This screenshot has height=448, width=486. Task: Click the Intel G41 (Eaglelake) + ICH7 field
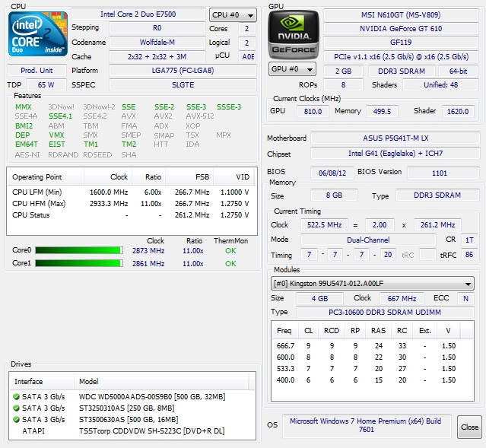tap(395, 153)
